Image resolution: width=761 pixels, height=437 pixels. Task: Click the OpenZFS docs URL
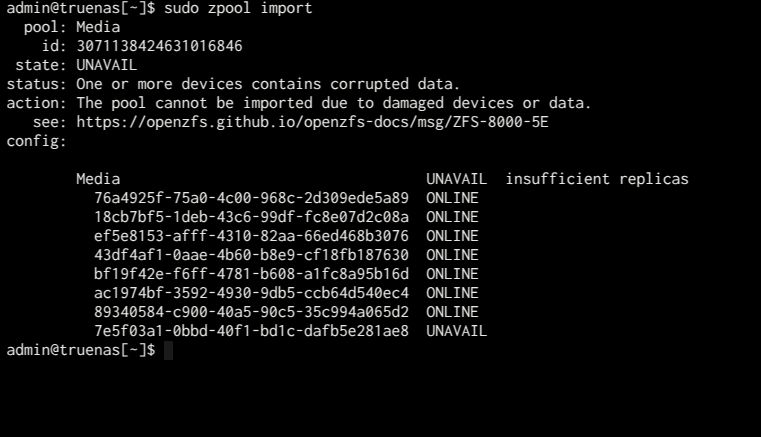coord(312,122)
